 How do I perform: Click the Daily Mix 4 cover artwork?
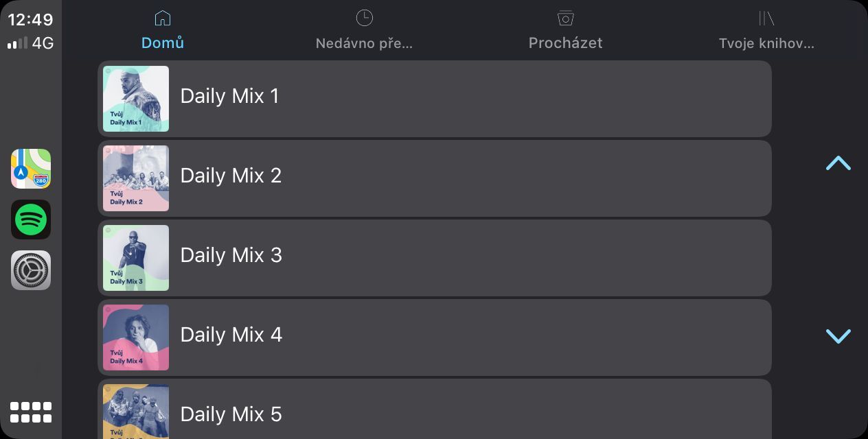coord(136,337)
